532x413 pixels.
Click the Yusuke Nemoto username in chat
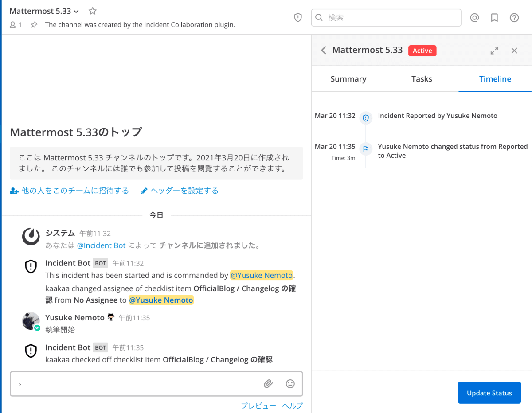click(75, 317)
